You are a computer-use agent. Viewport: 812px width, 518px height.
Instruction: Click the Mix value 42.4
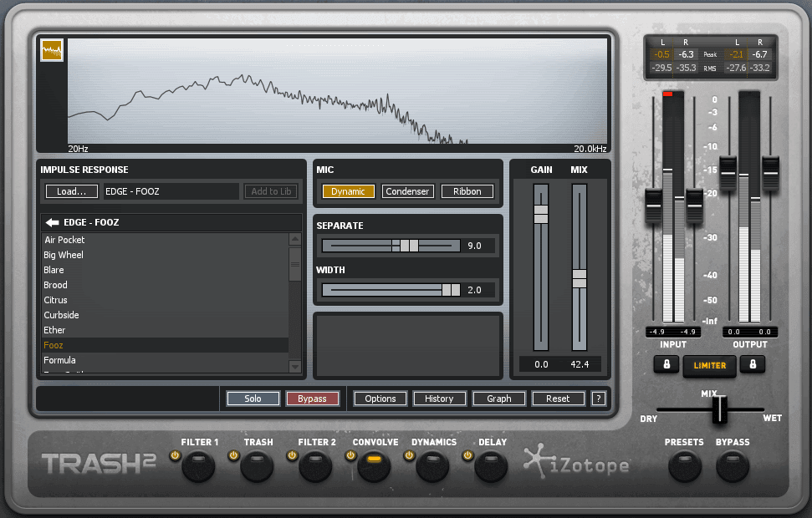pos(580,364)
